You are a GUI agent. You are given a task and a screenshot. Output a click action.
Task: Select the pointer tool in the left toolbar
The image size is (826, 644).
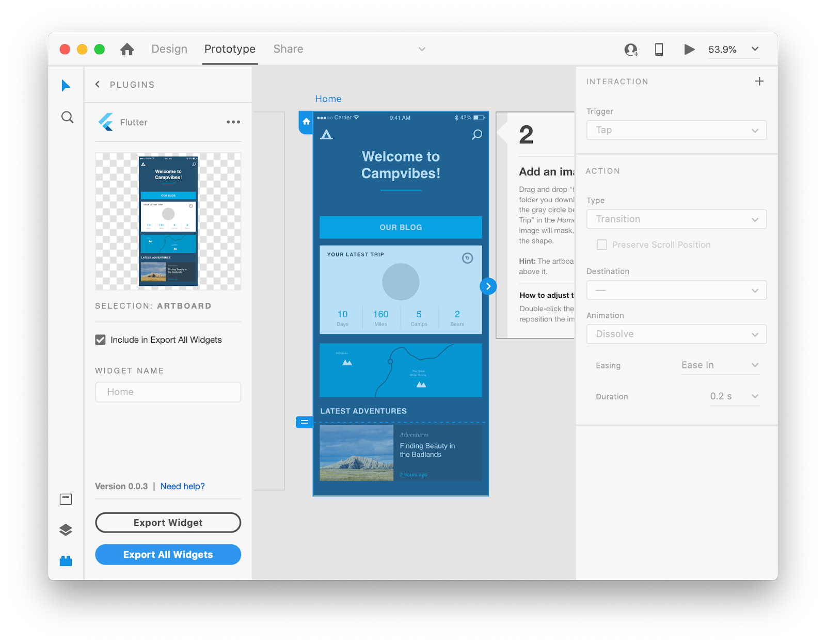pyautogui.click(x=66, y=86)
